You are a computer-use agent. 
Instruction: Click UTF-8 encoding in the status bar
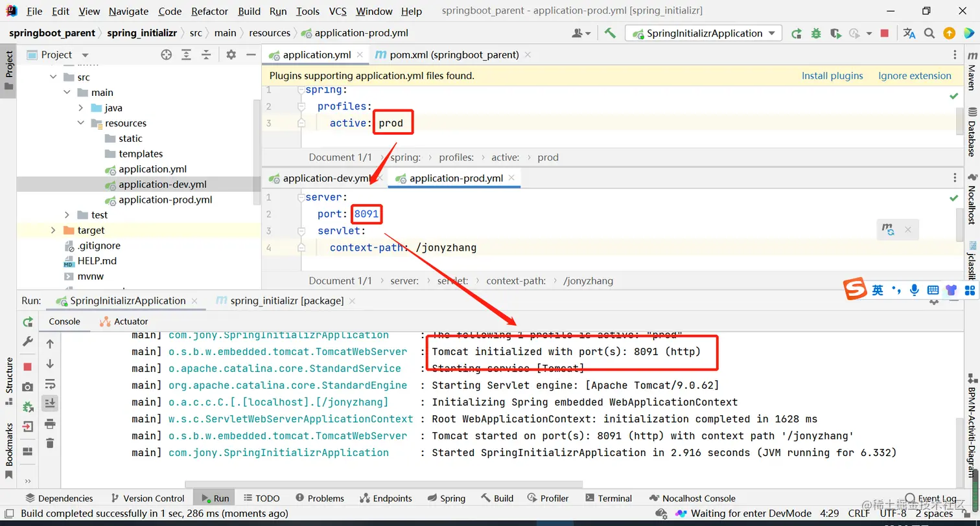[893, 514]
